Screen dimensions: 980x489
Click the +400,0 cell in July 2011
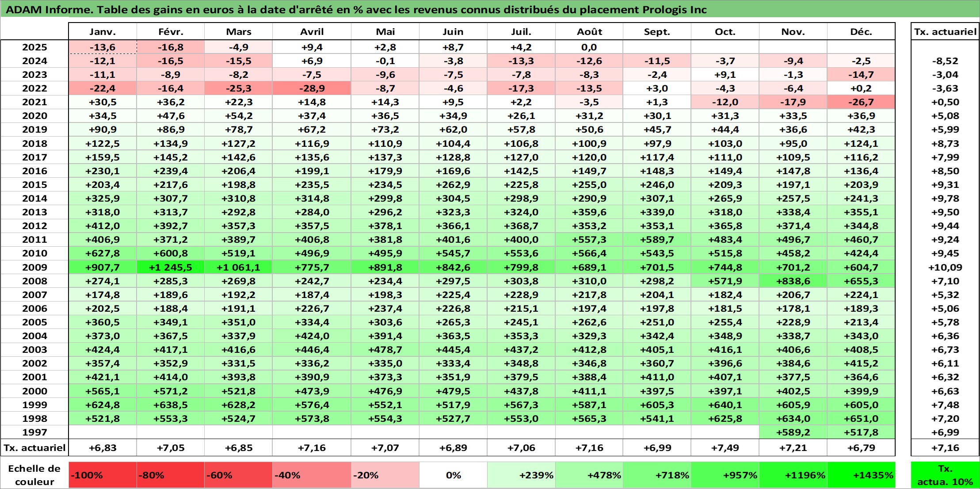pyautogui.click(x=521, y=240)
